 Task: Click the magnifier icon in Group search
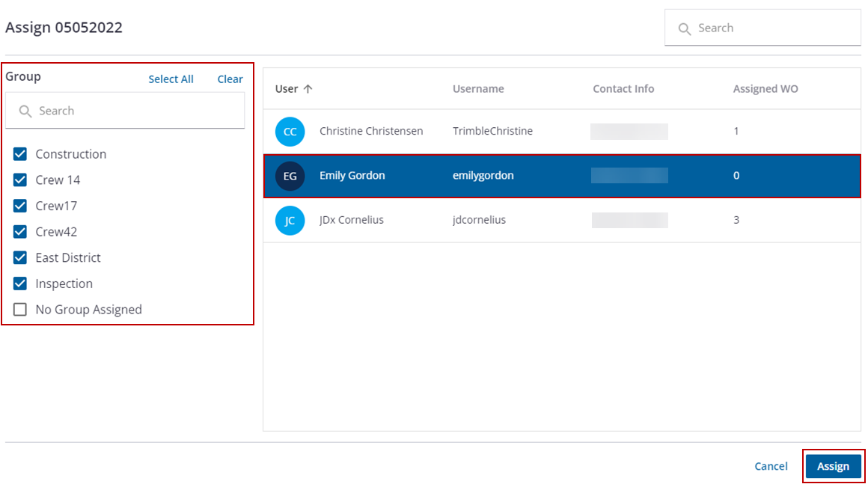pos(25,111)
